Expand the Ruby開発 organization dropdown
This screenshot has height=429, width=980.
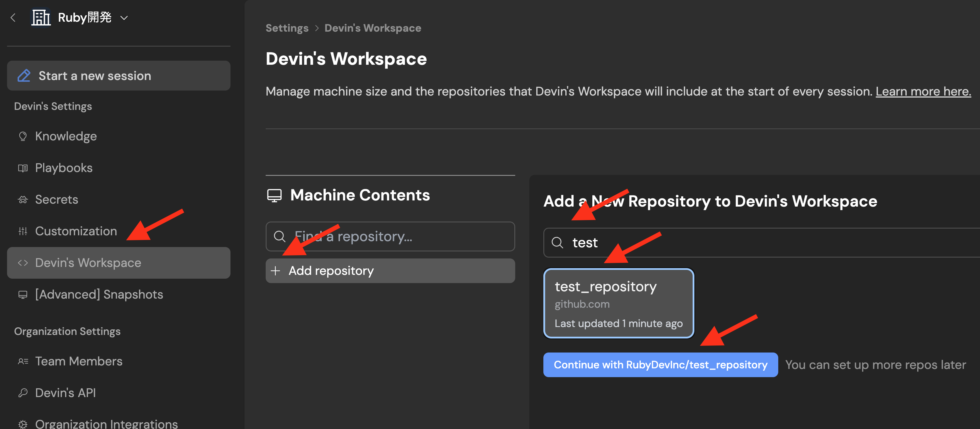coord(124,18)
